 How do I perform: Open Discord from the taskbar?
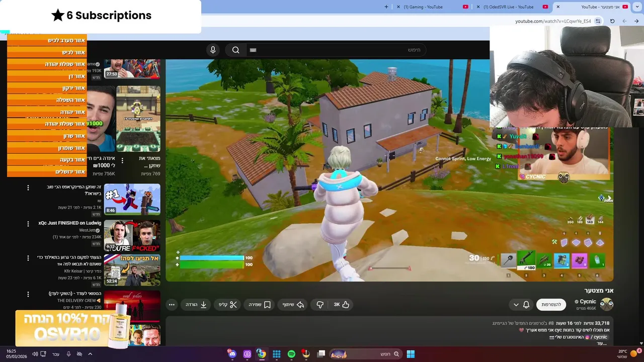(x=232, y=354)
